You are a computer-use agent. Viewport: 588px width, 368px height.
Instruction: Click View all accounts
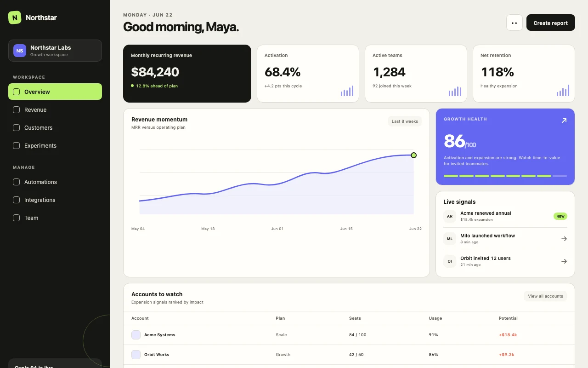[545, 296]
